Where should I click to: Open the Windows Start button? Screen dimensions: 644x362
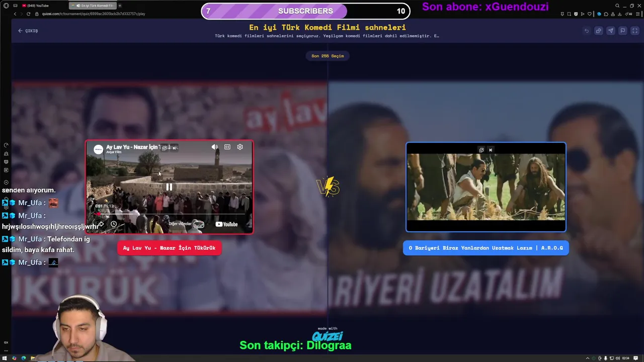tap(6, 358)
